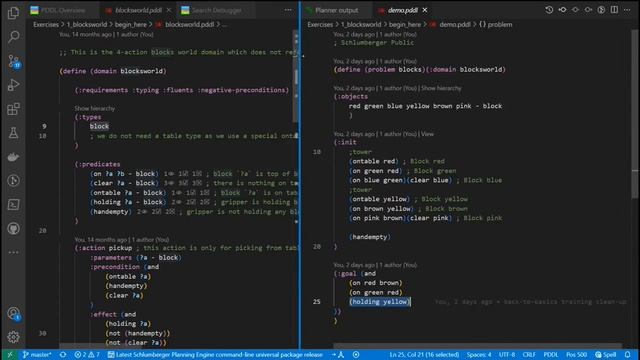This screenshot has width=640, height=360.
Task: Close the demo.pddl tab
Action: click(x=425, y=10)
